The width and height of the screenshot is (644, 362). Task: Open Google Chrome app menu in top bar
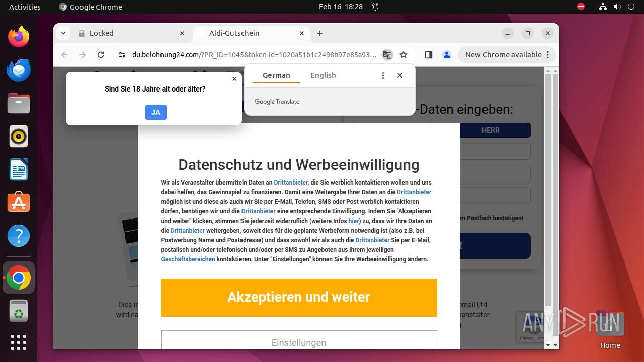[91, 7]
